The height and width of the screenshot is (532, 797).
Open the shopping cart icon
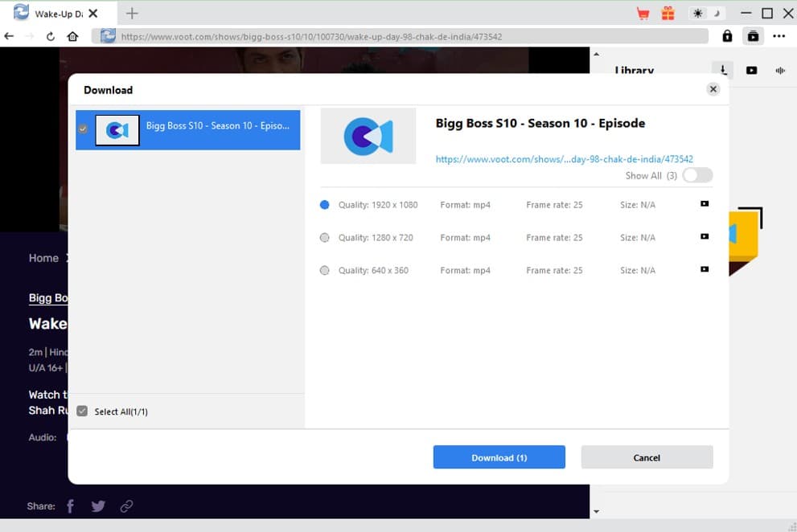pyautogui.click(x=643, y=14)
